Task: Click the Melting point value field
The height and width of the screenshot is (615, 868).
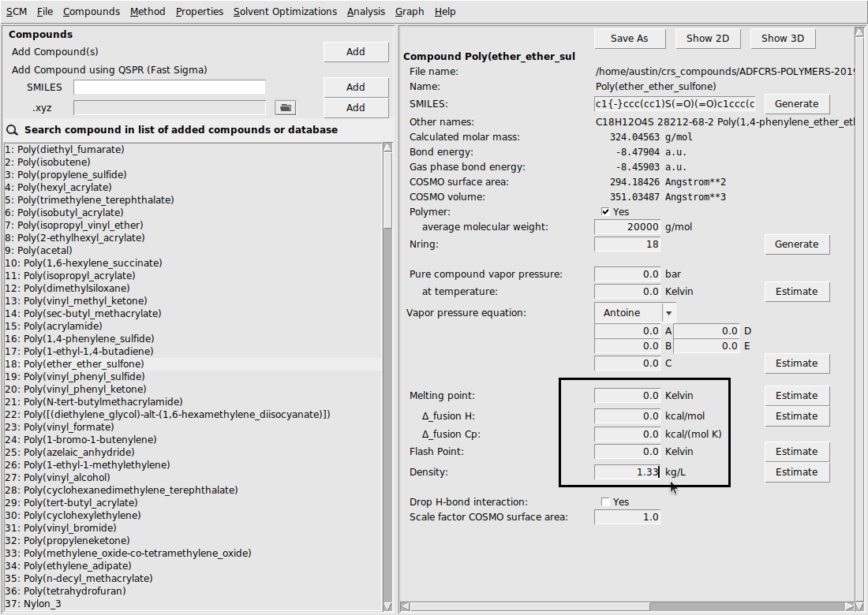Action: [x=627, y=396]
